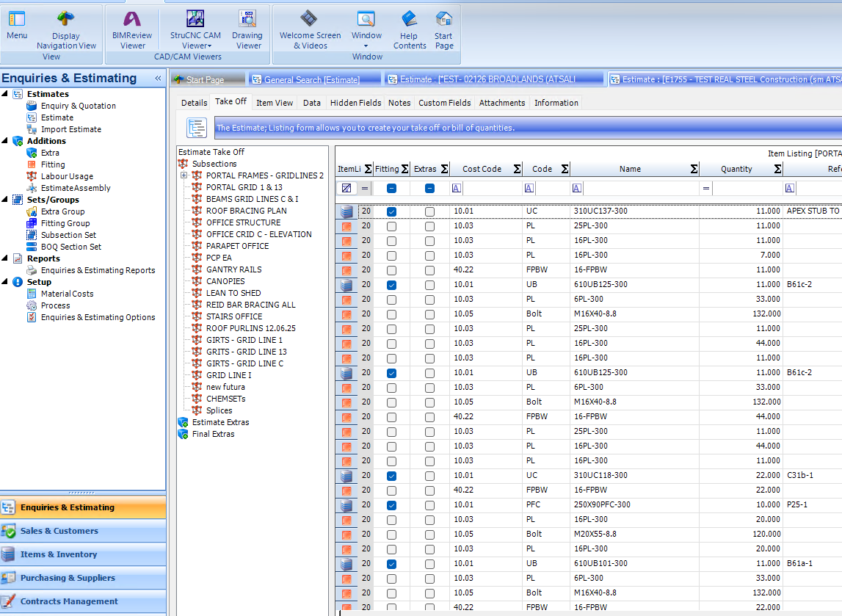This screenshot has width=842, height=616.
Task: Tick Extras checkbox on 310UC137-300 row
Action: pyautogui.click(x=429, y=211)
